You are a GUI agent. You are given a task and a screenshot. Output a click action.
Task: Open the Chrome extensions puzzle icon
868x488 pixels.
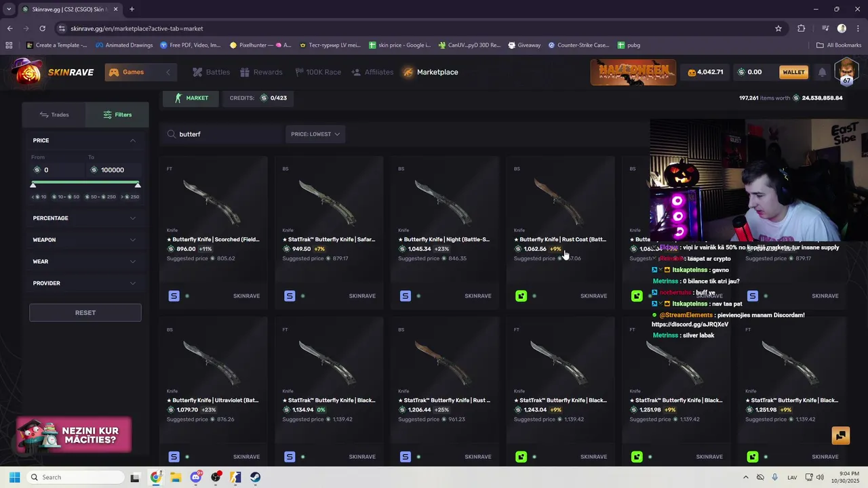click(x=802, y=28)
